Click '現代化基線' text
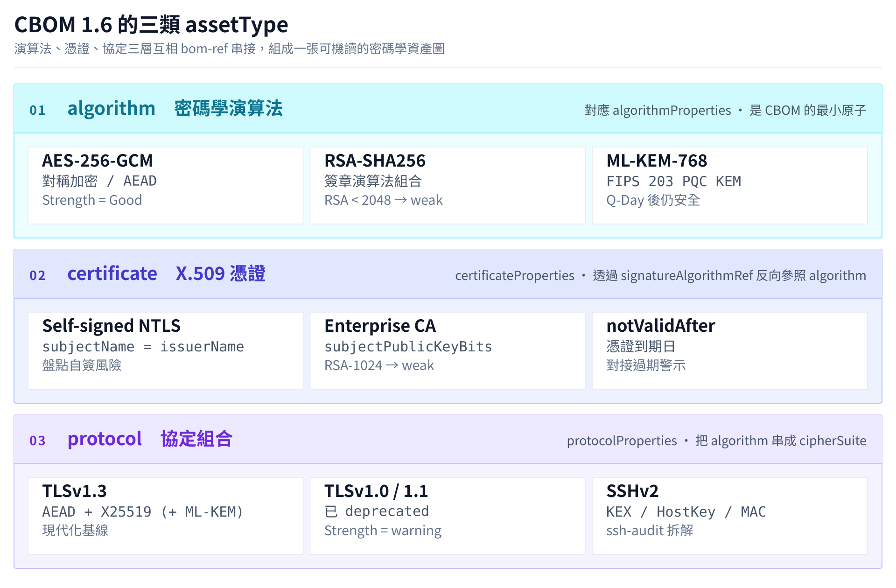The height and width of the screenshot is (588, 896). pyautogui.click(x=75, y=530)
